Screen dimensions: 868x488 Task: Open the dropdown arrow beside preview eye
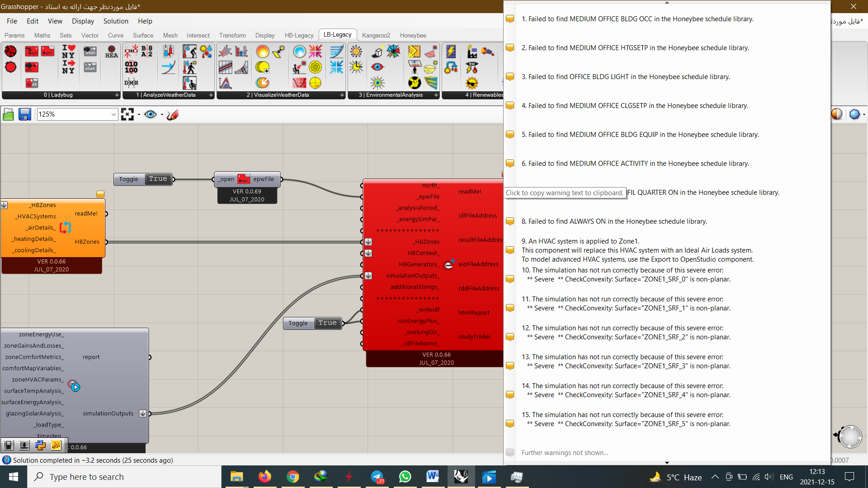(162, 114)
